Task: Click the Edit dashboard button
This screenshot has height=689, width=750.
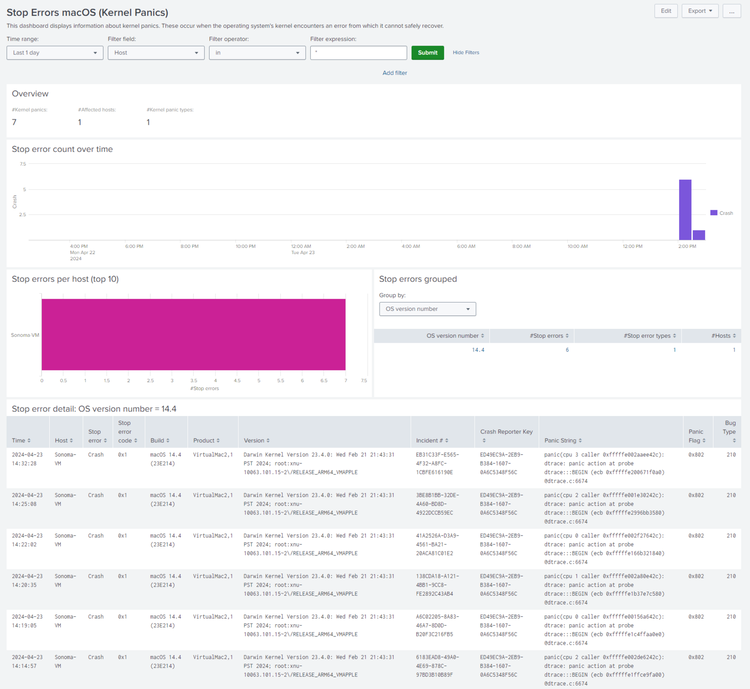Action: [666, 11]
